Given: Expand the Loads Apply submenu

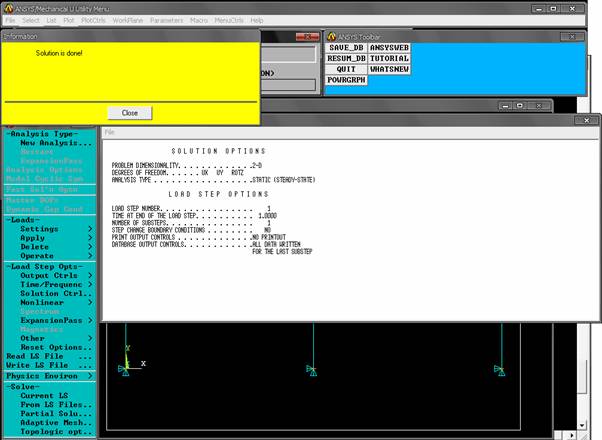Looking at the screenshot, I should (x=56, y=238).
